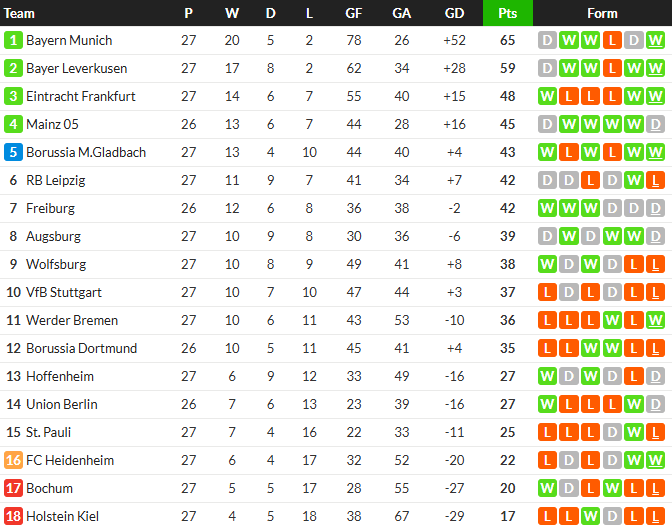Viewport: 672px width, 531px height.
Task: Open the St. Pauli team link
Action: (48, 433)
